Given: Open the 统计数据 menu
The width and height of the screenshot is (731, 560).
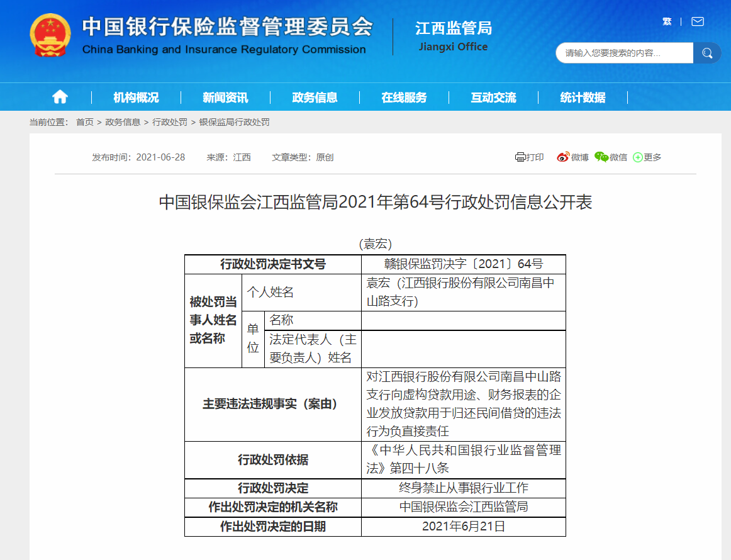Looking at the screenshot, I should point(583,98).
